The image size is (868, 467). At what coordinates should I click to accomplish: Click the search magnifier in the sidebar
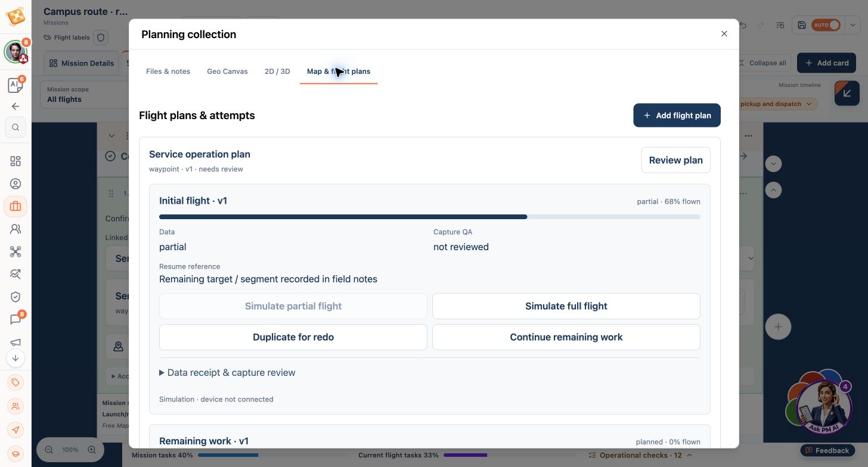15,127
